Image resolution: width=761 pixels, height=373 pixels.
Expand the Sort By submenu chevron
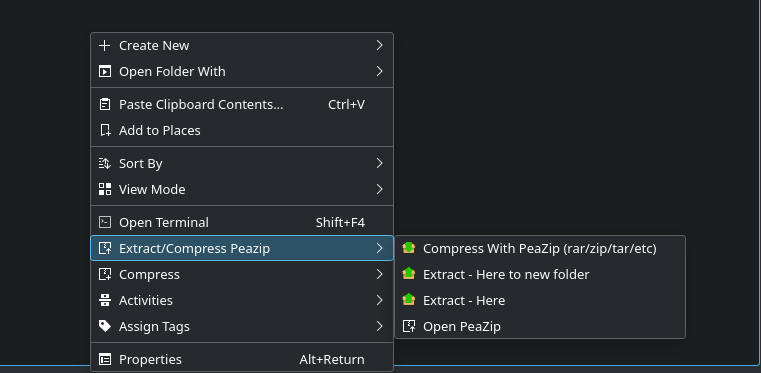[380, 163]
